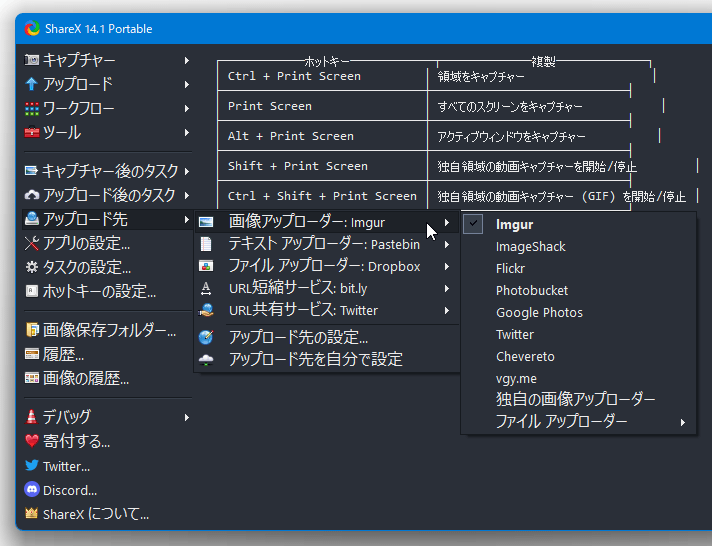Expand the キャプチャー submenu arrow
Image resolution: width=712 pixels, height=546 pixels.
[187, 60]
